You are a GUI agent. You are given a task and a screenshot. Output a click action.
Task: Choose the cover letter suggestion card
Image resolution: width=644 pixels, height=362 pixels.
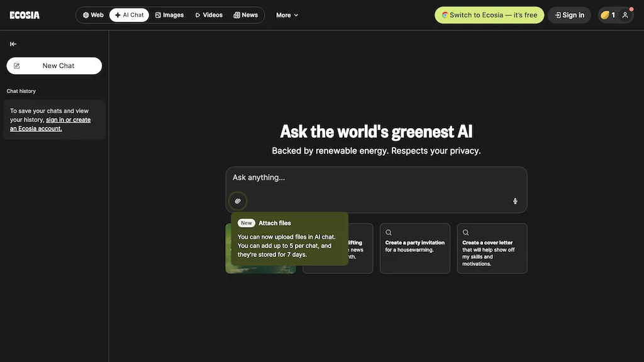[492, 248]
